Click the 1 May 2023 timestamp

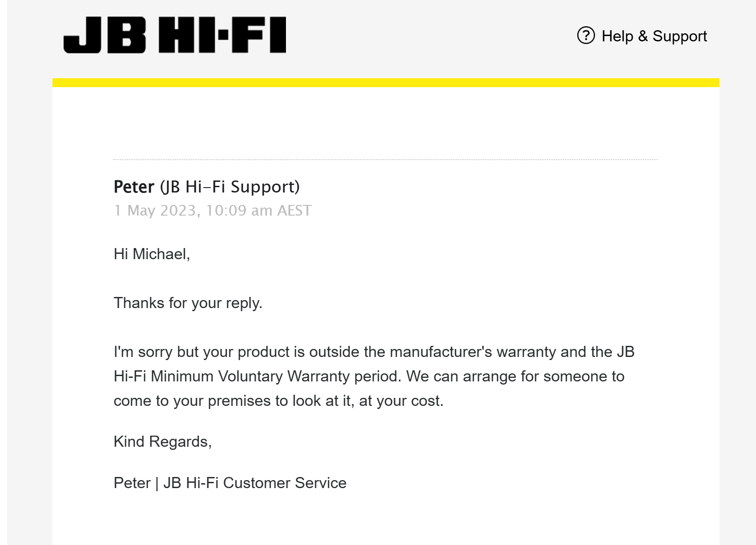tap(155, 210)
